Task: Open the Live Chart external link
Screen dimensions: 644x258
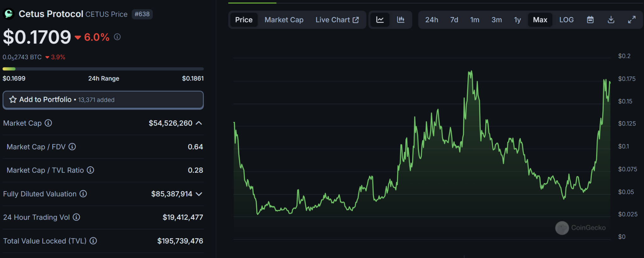Action: point(337,20)
